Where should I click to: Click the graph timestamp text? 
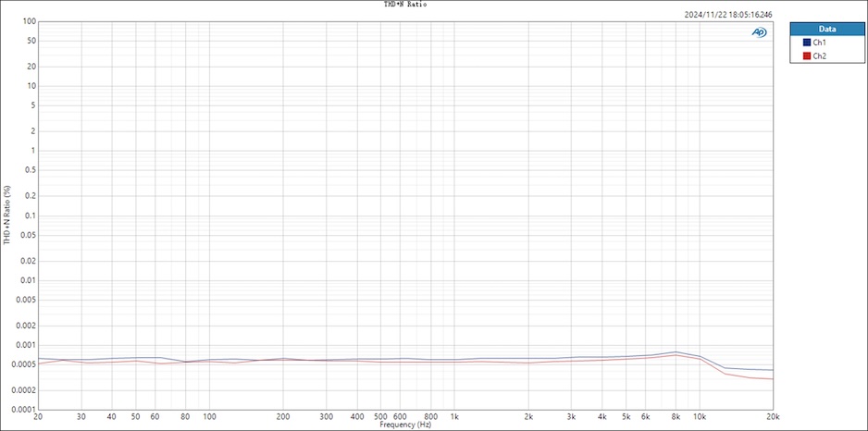click(727, 15)
